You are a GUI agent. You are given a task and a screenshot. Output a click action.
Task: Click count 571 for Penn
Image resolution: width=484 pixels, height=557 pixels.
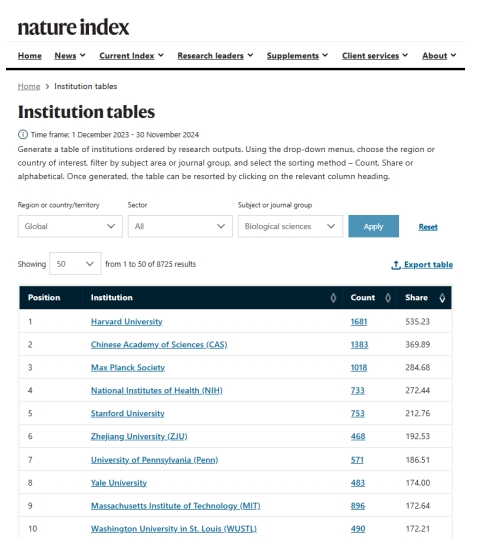click(x=357, y=460)
